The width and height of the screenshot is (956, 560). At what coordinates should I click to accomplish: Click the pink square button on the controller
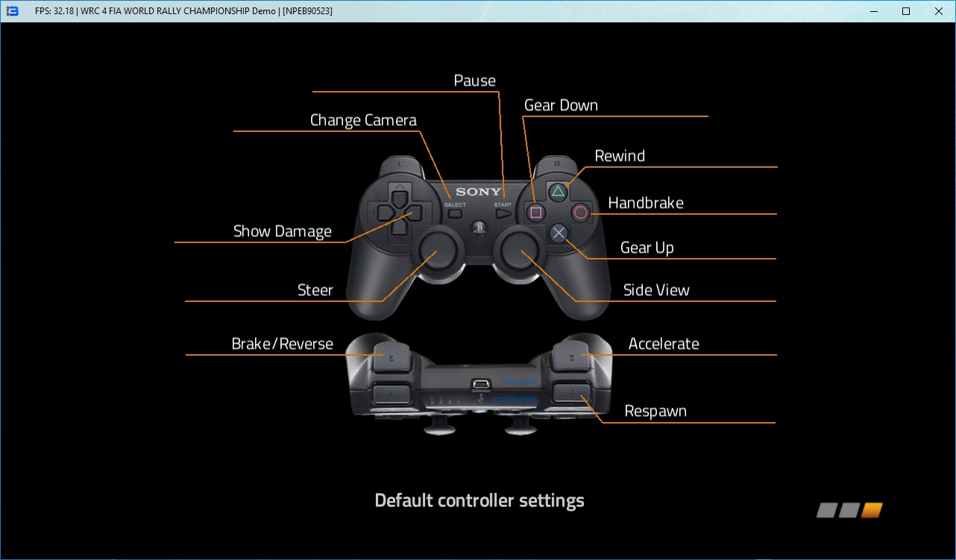pos(535,213)
